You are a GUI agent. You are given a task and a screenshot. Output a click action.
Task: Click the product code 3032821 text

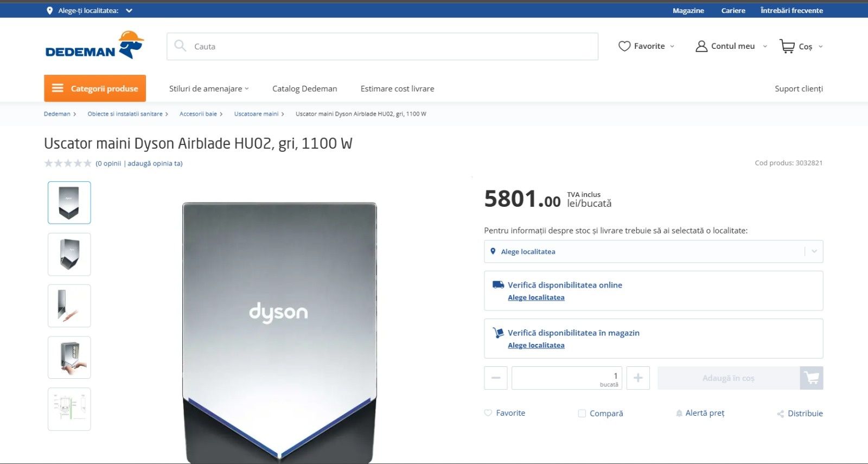[789, 163]
